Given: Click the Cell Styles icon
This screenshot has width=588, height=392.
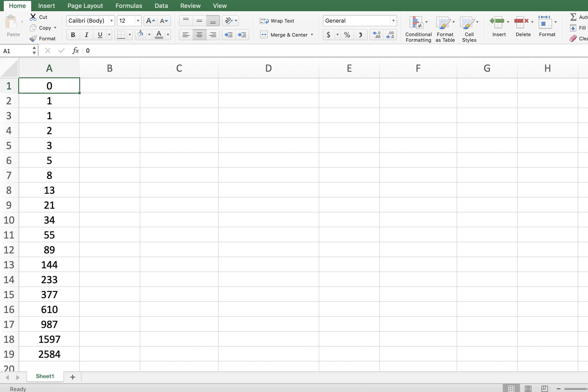Looking at the screenshot, I should (x=469, y=27).
